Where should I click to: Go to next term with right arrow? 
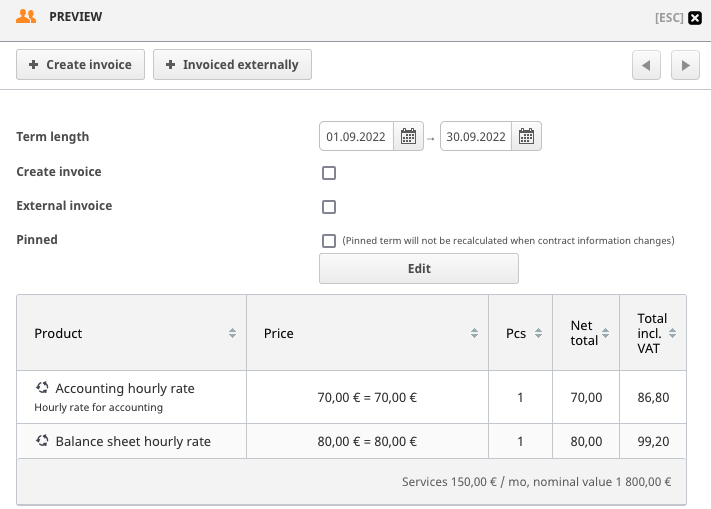pos(684,65)
